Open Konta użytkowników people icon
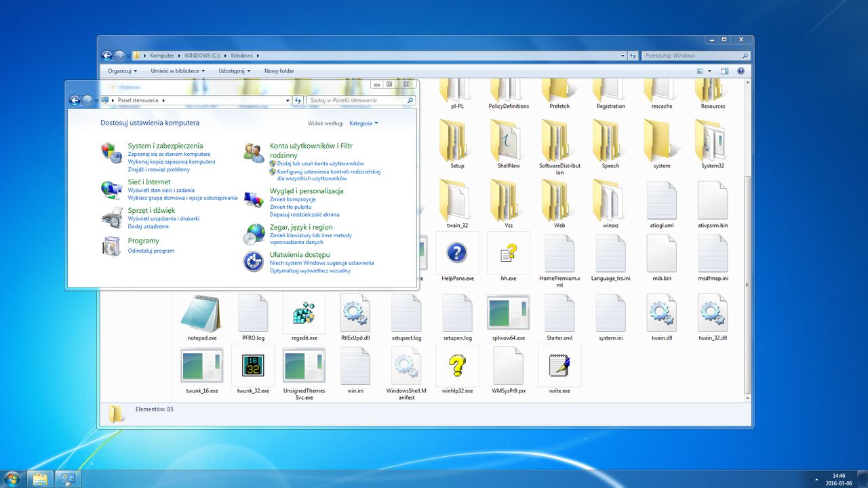 pyautogui.click(x=254, y=152)
